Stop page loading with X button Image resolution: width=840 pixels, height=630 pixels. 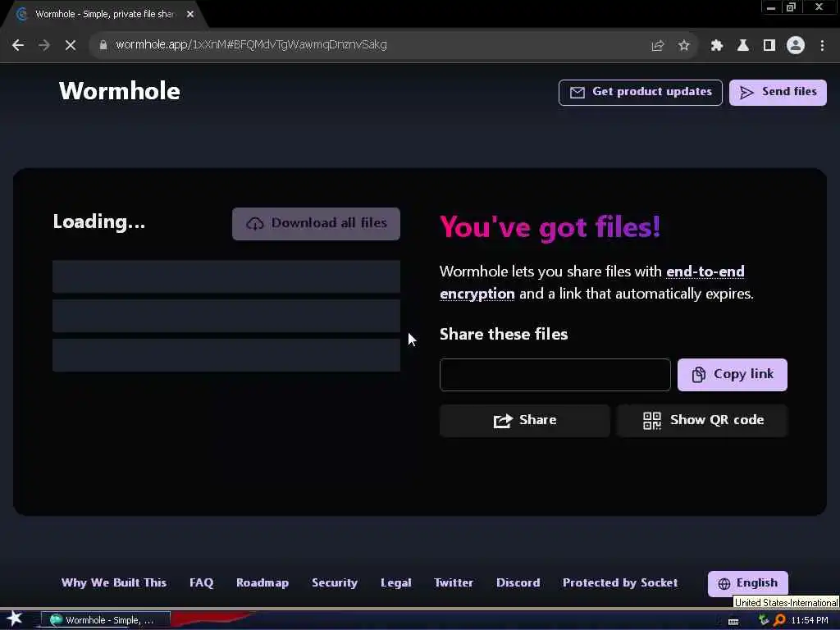click(71, 45)
